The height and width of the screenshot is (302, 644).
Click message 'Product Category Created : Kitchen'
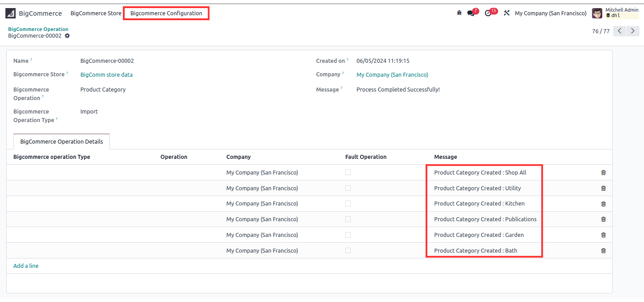pos(479,204)
